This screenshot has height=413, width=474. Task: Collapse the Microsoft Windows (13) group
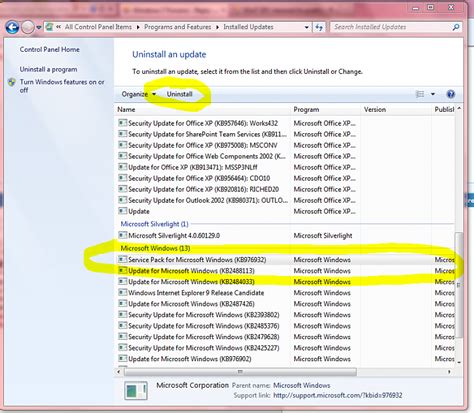(155, 248)
